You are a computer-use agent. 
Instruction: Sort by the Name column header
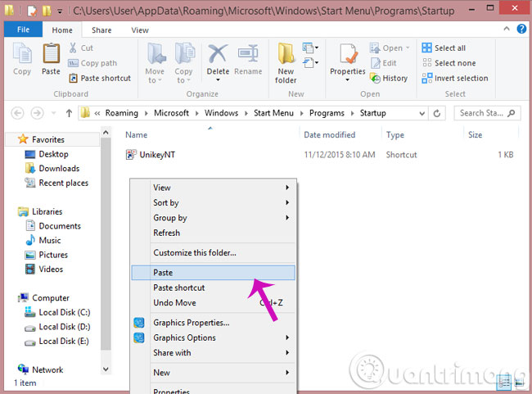[x=136, y=135]
